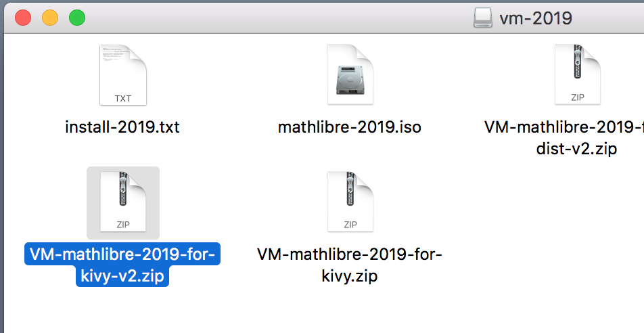
Task: Click the highlighted VM-mathlibre-2019-for-kivy-v2.zip name
Action: point(122,265)
